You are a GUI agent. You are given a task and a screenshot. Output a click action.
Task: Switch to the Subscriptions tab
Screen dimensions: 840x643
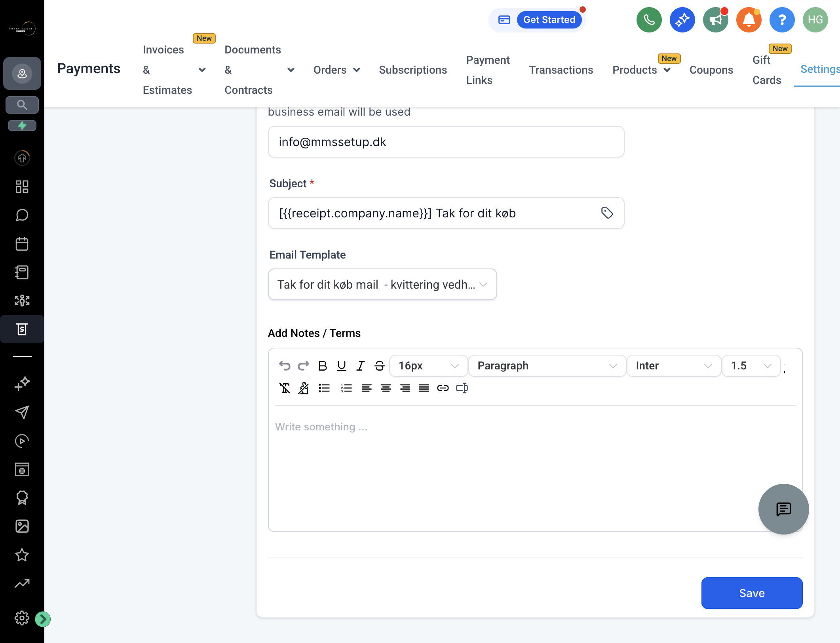coord(413,70)
